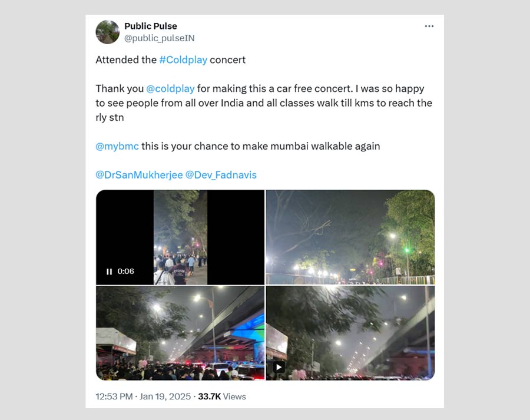Open the @mybmc profile mention

[x=117, y=146]
